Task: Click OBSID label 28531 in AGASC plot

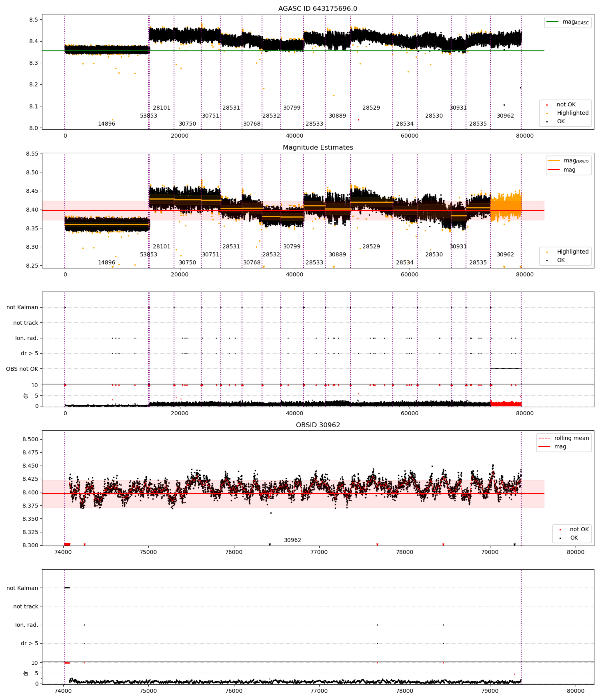Action: click(231, 108)
